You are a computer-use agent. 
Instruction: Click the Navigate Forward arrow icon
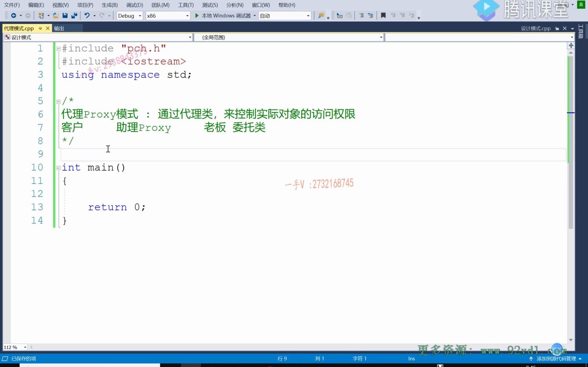point(28,16)
